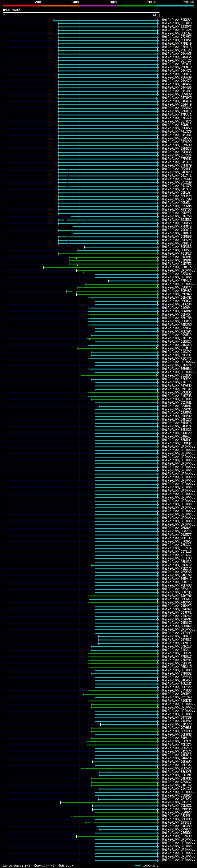Click green alignment bar of UniRef100_A3KLJ5
The image size is (197, 868).
101,268
